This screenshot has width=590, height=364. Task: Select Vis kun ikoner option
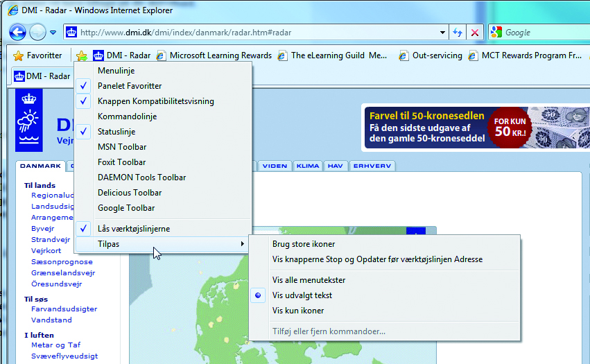298,311
